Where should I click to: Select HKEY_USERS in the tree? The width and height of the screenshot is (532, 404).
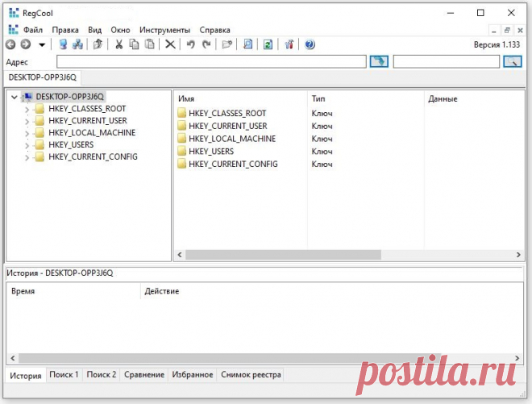tap(71, 144)
